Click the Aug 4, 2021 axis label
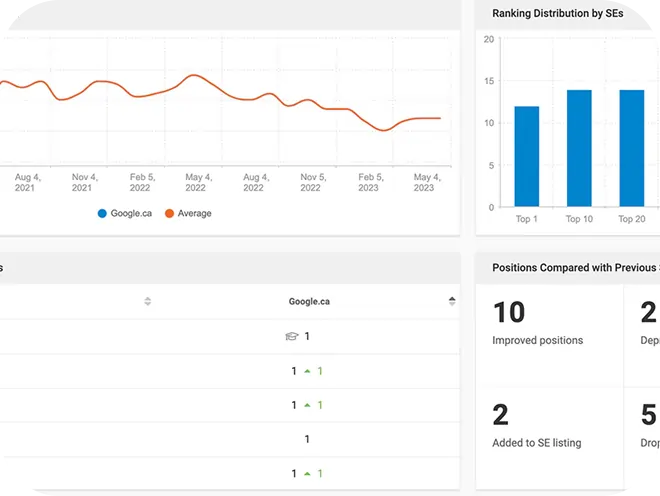The height and width of the screenshot is (496, 660). (25, 182)
